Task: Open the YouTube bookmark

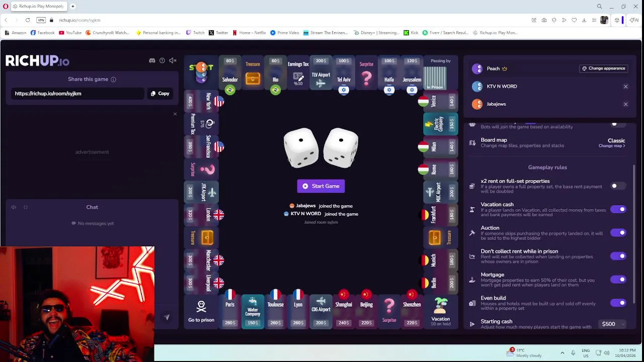Action: [70, 33]
